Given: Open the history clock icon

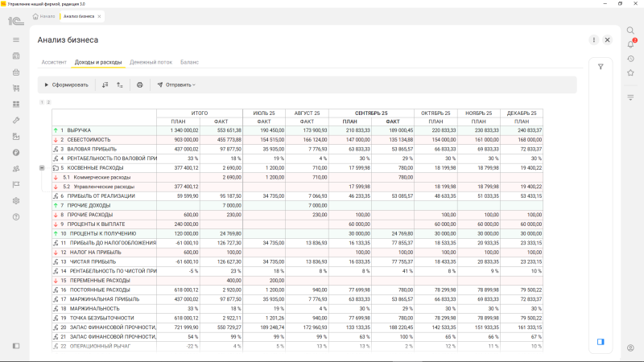Looking at the screenshot, I should click(x=630, y=59).
